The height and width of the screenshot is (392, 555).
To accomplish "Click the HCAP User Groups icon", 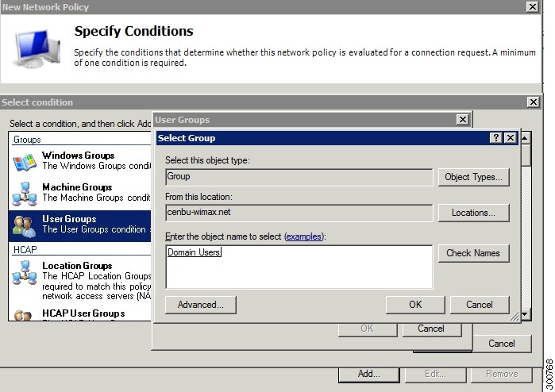I will 24,315.
